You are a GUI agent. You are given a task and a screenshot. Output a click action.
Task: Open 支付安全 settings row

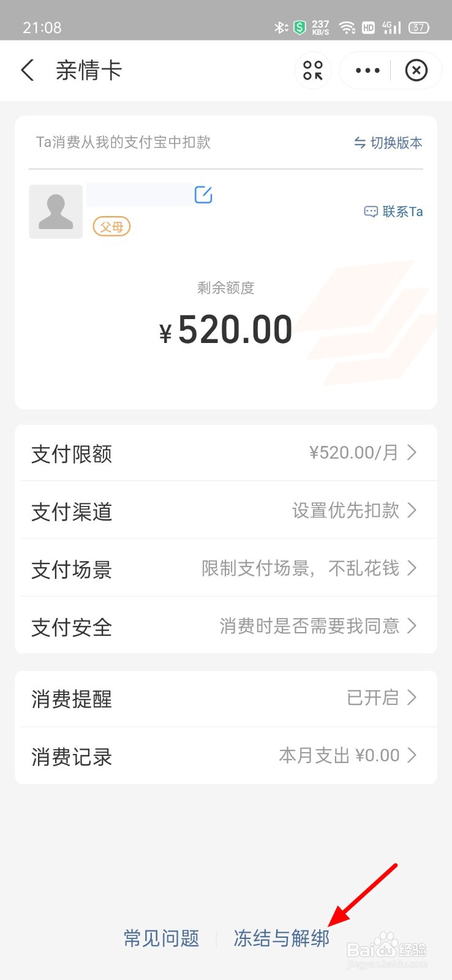[226, 625]
